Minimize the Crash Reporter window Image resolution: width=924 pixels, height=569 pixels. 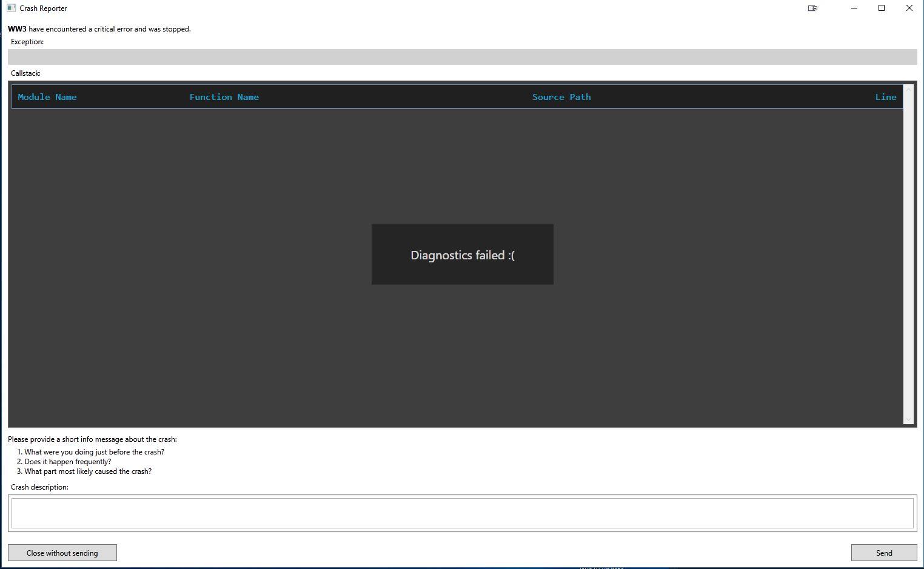pyautogui.click(x=854, y=8)
